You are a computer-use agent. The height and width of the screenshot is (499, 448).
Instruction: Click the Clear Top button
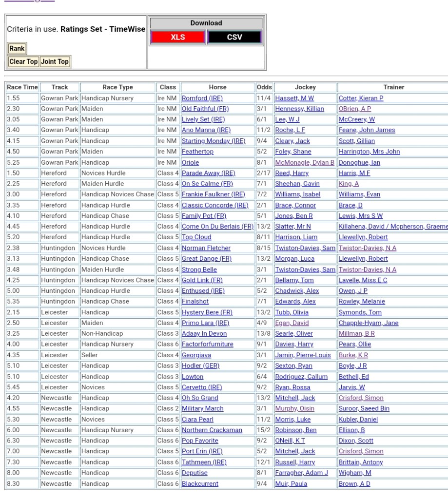point(23,61)
